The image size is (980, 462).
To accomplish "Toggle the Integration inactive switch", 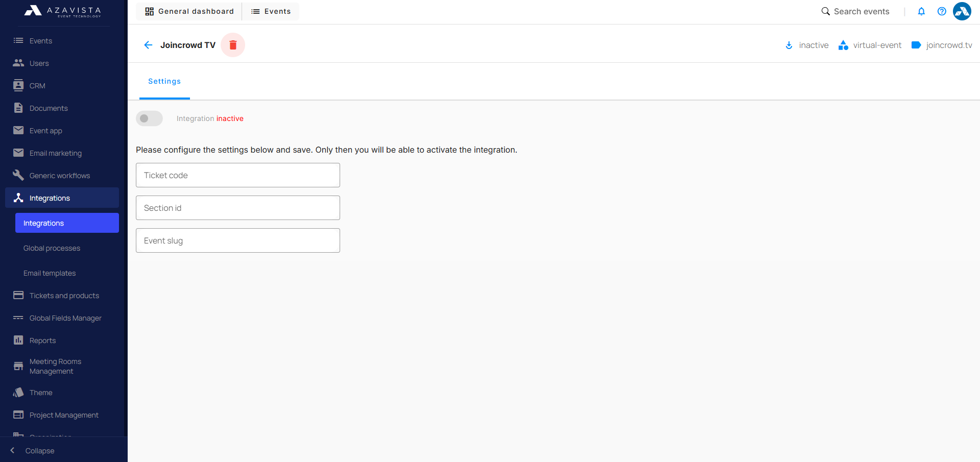I will 149,118.
